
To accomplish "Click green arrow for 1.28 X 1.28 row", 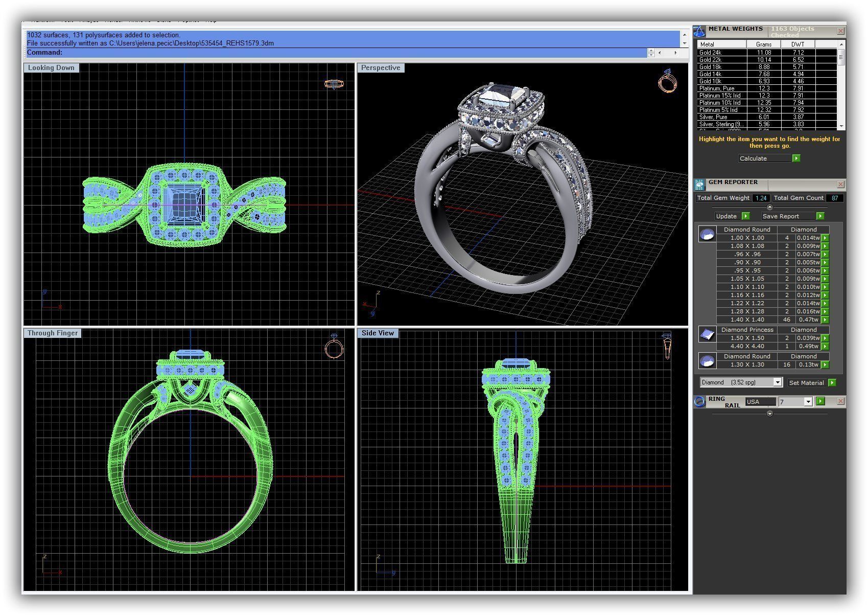I will [825, 311].
